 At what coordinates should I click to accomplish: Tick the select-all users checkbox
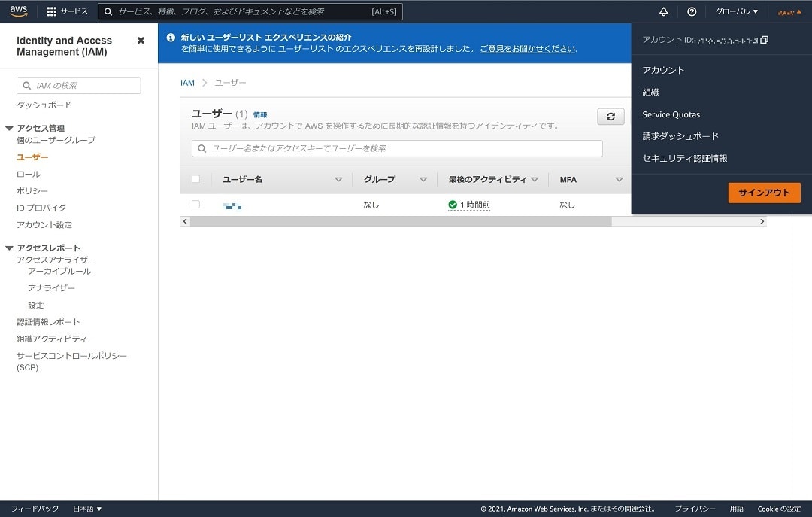(x=195, y=179)
